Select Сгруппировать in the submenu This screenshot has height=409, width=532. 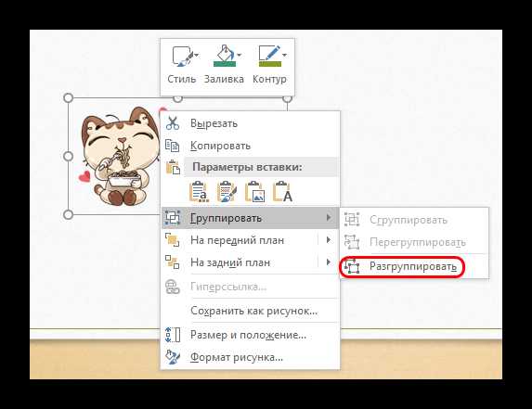tap(414, 220)
